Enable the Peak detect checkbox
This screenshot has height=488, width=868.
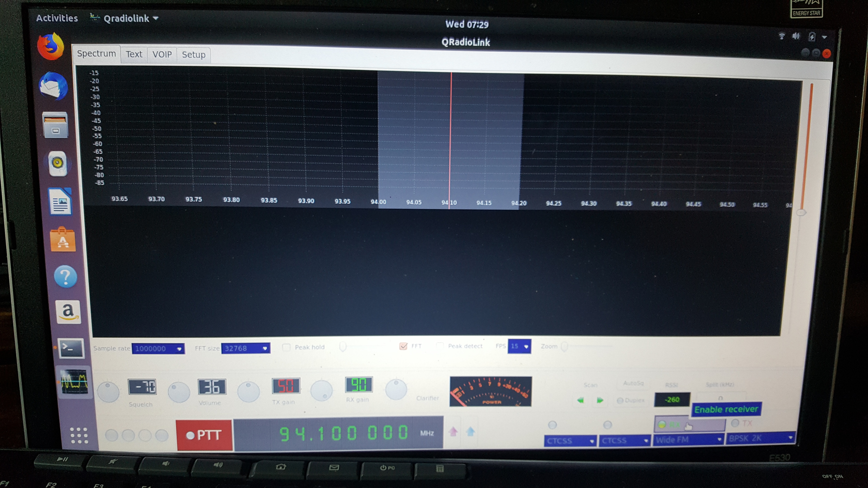click(440, 346)
